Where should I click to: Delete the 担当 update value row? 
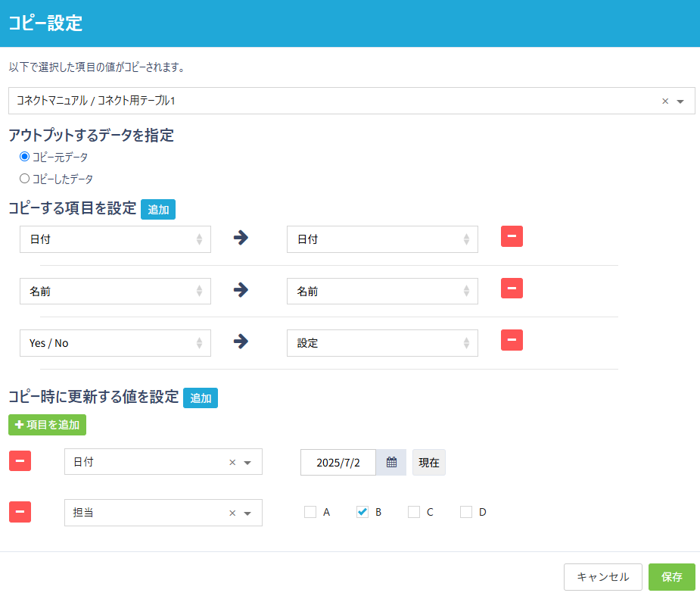[20, 512]
